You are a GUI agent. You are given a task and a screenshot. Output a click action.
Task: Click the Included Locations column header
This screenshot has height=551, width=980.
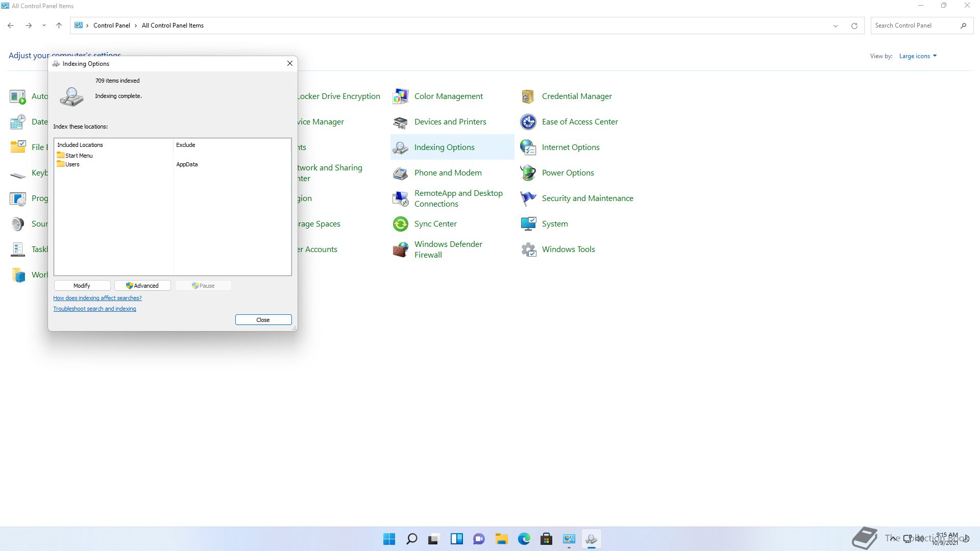80,145
